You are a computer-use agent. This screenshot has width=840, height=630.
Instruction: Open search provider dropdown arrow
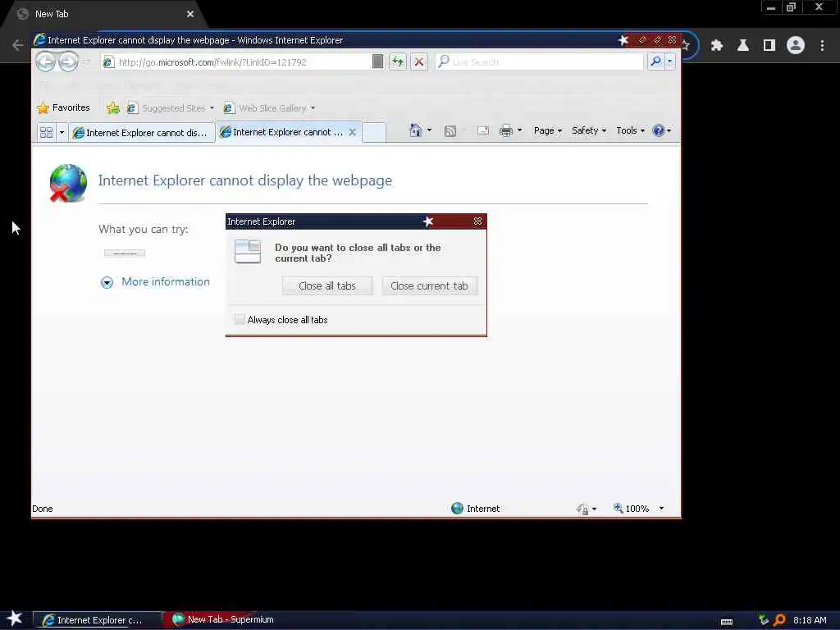point(669,62)
